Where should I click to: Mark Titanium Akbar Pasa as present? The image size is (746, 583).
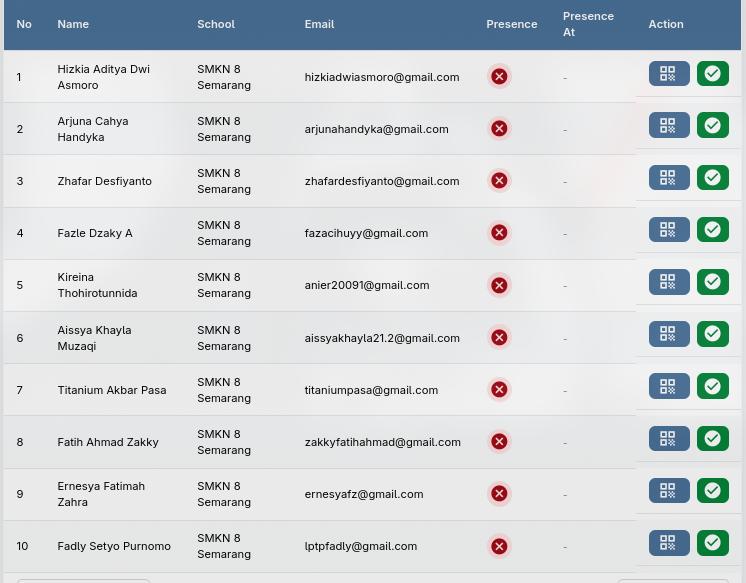coord(712,387)
